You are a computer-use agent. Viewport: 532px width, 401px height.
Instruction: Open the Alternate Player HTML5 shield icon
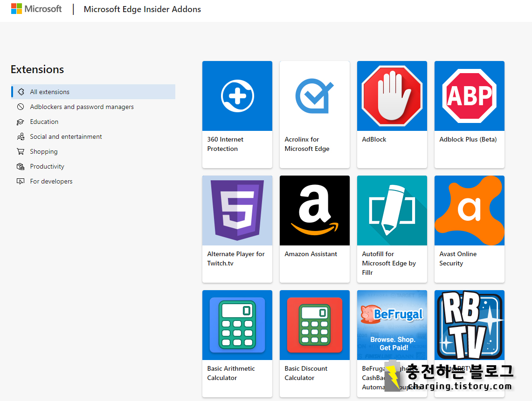(x=237, y=211)
